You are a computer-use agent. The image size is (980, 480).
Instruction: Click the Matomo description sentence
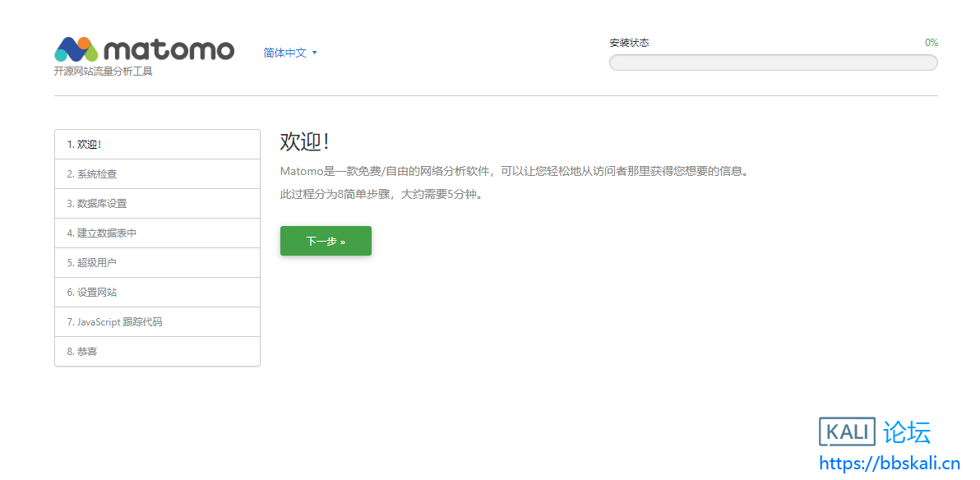(x=514, y=171)
